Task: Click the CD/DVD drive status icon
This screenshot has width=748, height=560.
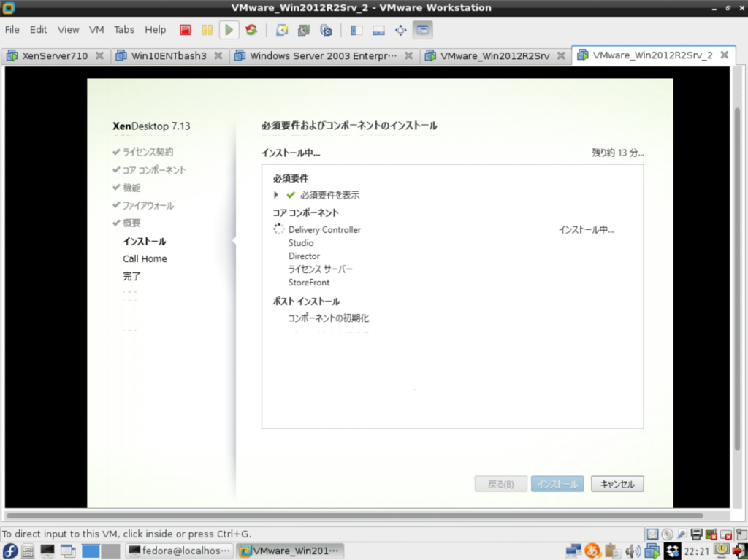Action: (667, 534)
